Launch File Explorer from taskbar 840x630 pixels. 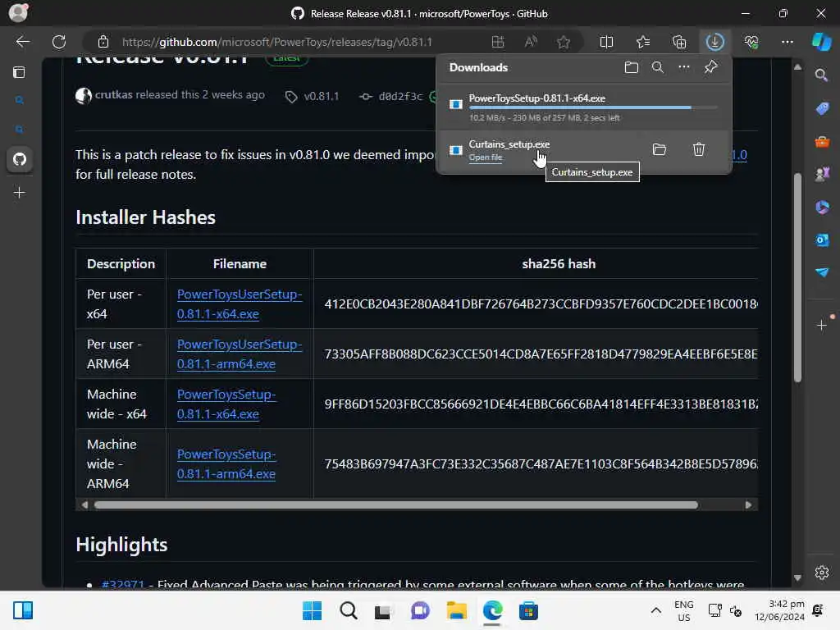[x=456, y=610]
